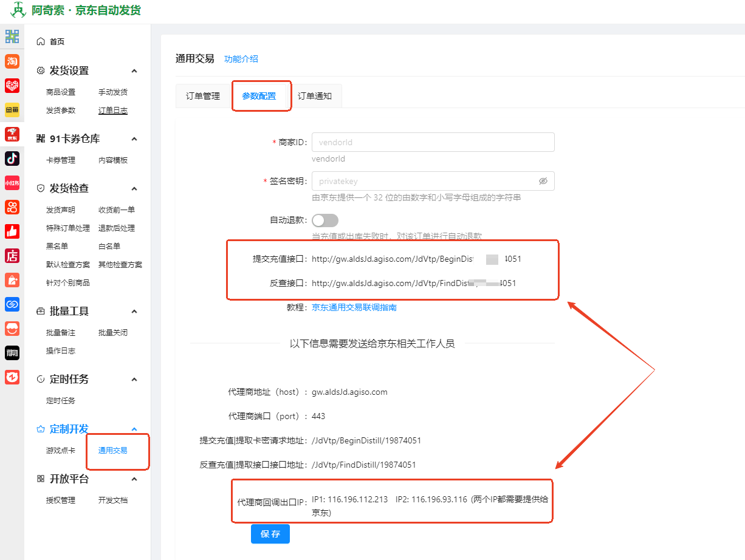Click the shield icon beside 发货检查
Image resolution: width=745 pixels, height=560 pixels.
[x=41, y=188]
